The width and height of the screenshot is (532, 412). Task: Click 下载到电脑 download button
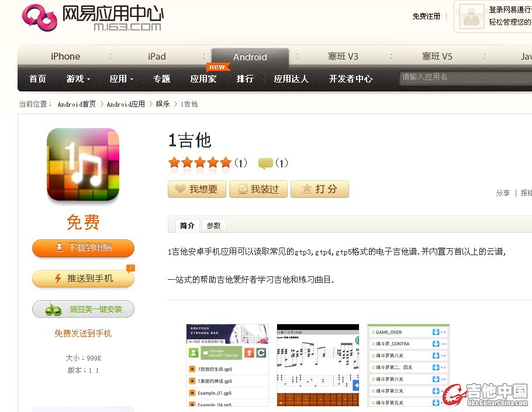click(83, 248)
